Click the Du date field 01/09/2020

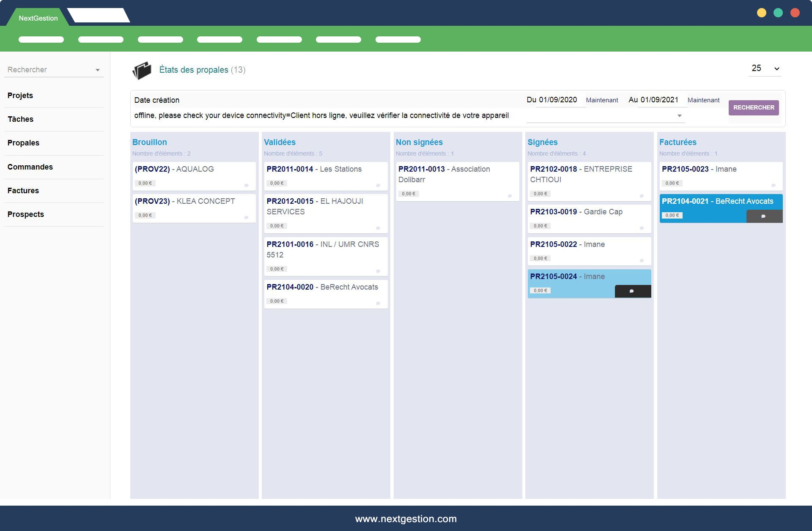tap(558, 100)
